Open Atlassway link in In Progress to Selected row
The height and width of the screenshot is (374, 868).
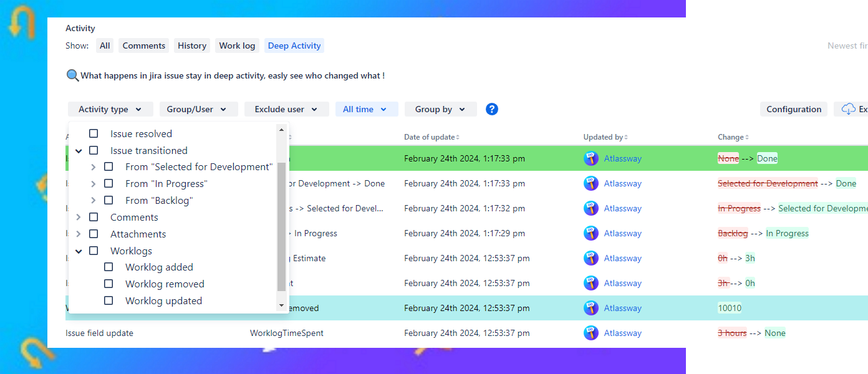622,208
